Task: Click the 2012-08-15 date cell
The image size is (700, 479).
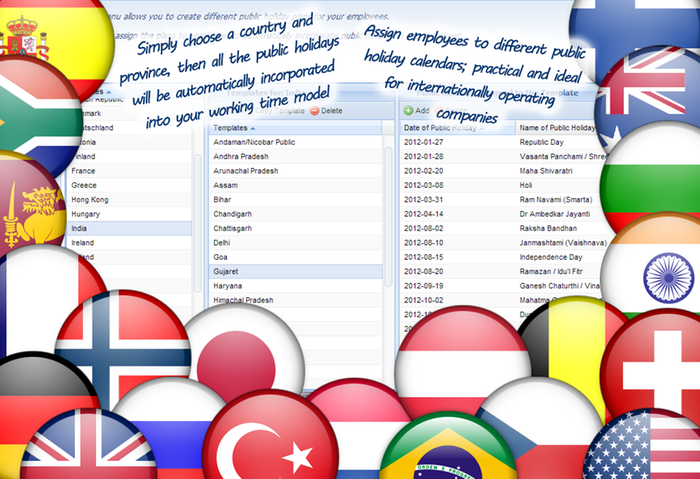Action: point(423,257)
